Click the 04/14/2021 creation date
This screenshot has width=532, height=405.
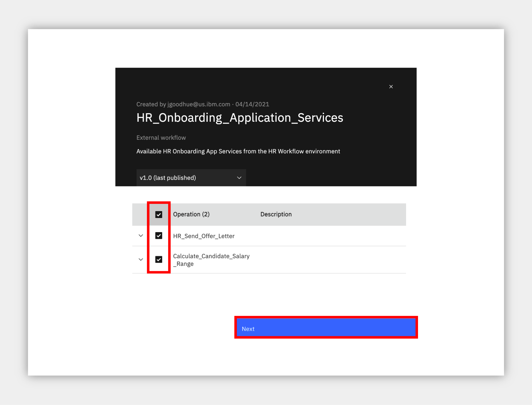click(252, 104)
